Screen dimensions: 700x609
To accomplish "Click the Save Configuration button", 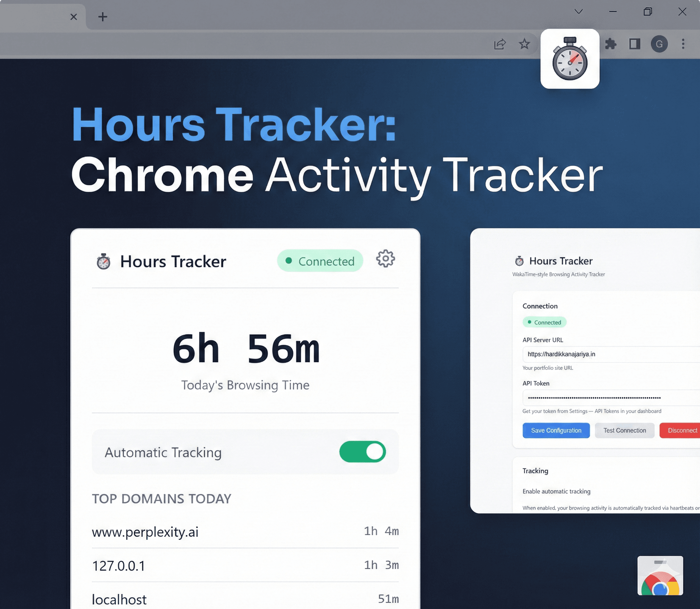I will 556,430.
